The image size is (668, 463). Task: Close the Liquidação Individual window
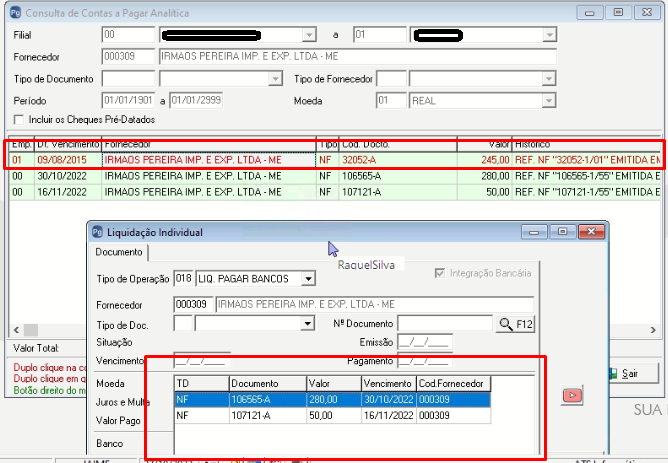tap(591, 232)
